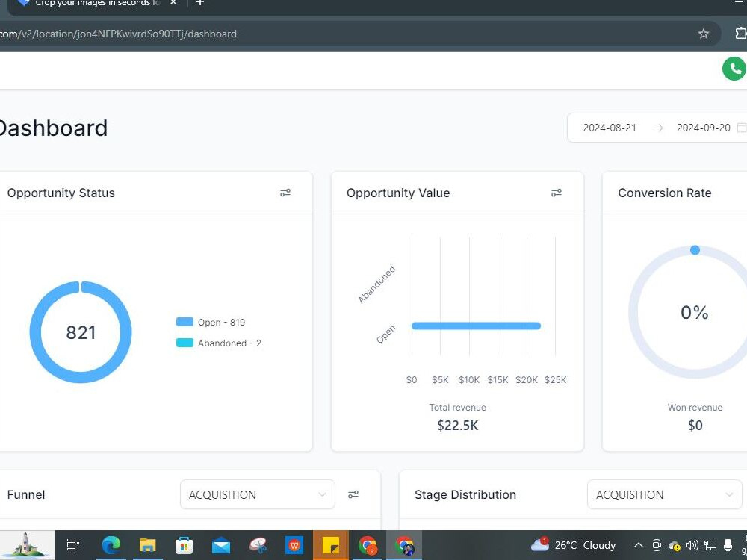Open File Explorer from taskbar
This screenshot has height=560, width=747.
[x=148, y=545]
